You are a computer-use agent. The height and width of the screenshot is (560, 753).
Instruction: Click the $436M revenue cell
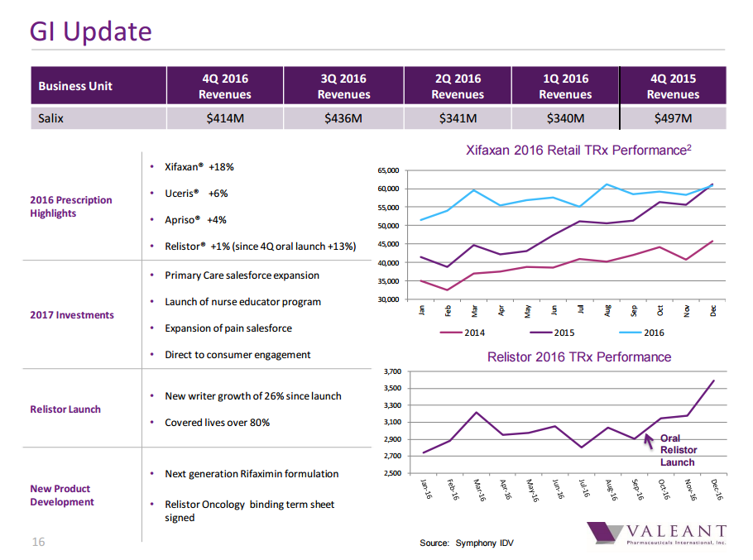pyautogui.click(x=343, y=118)
